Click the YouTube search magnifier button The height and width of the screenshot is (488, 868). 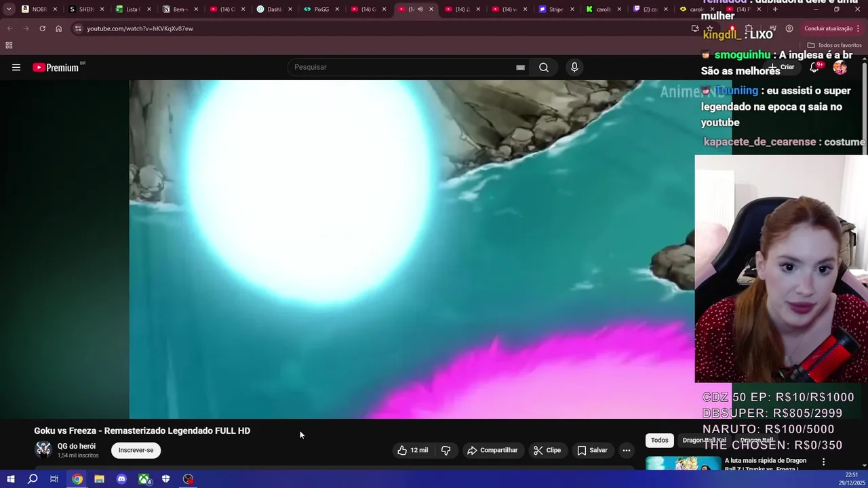coord(544,67)
